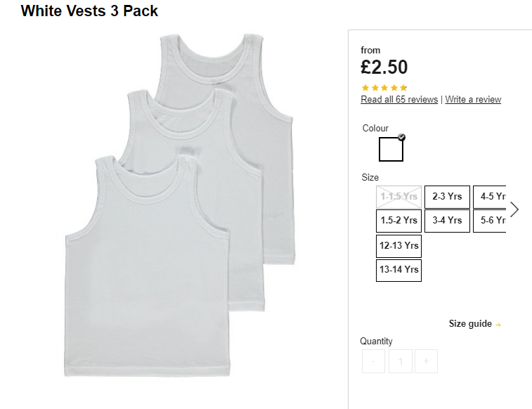This screenshot has width=532, height=409.
Task: Choose size 3-4 Yrs
Action: [x=447, y=221]
